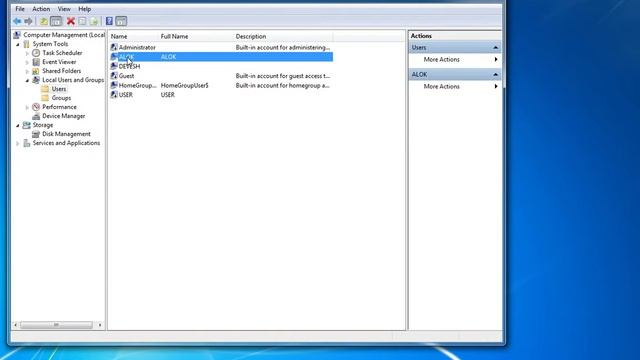The image size is (640, 360).
Task: Click the Task Scheduler clock icon
Action: coord(36,53)
